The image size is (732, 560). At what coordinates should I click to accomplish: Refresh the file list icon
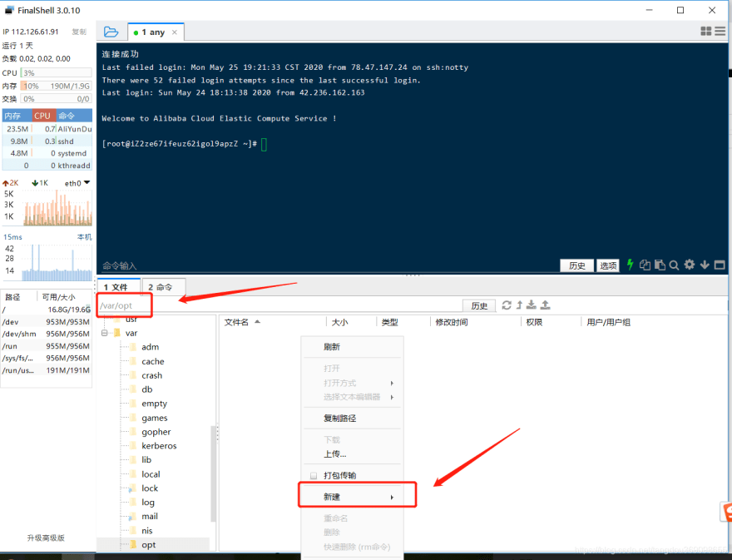pos(507,305)
